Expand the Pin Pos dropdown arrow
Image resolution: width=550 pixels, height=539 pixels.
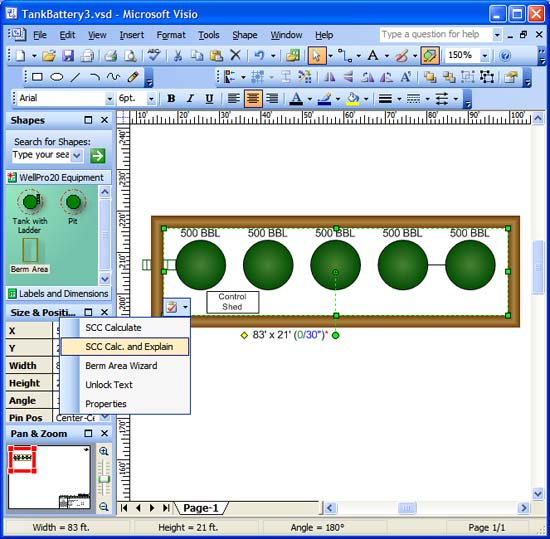105,417
